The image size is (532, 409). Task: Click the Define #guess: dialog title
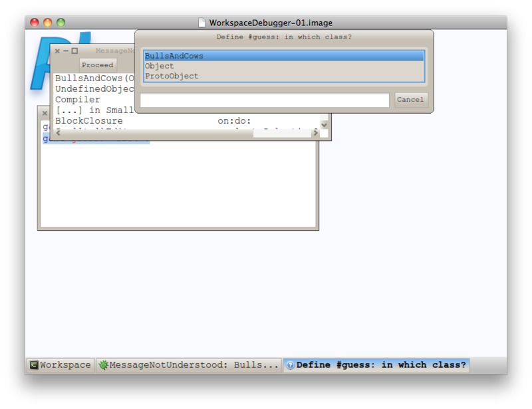pyautogui.click(x=284, y=37)
